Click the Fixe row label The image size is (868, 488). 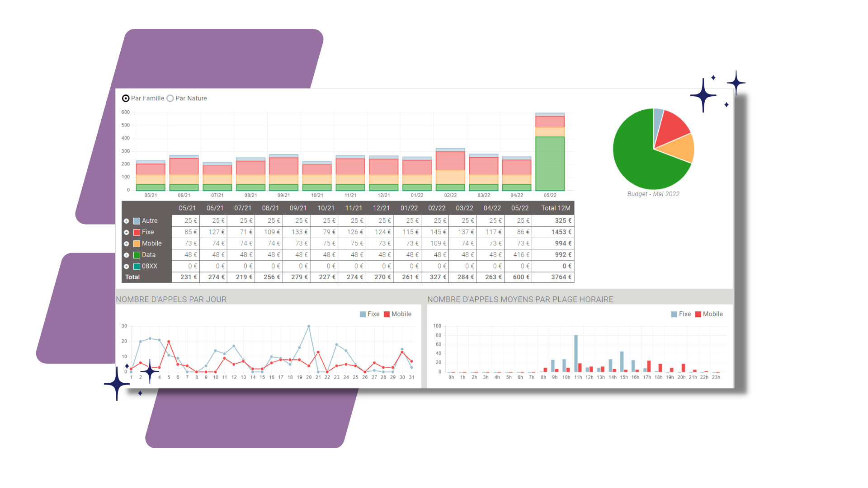[148, 232]
